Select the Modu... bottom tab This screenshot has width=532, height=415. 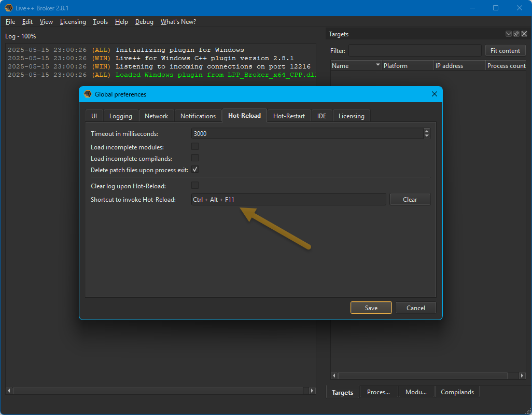416,392
